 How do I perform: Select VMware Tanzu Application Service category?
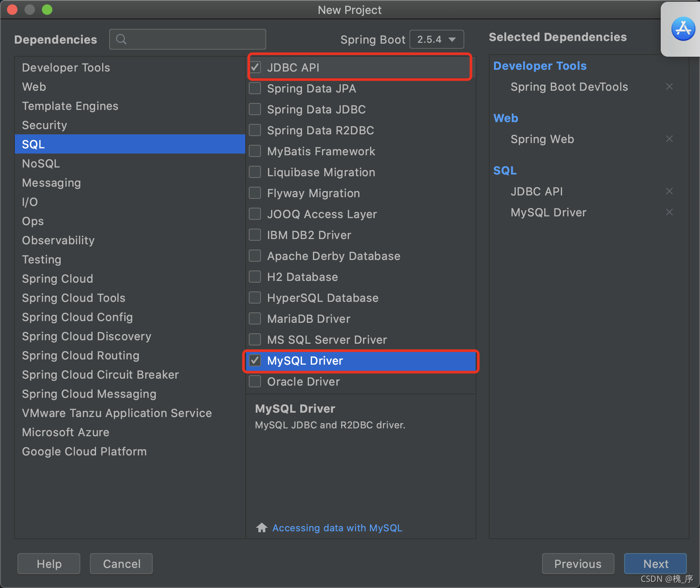pyautogui.click(x=130, y=413)
